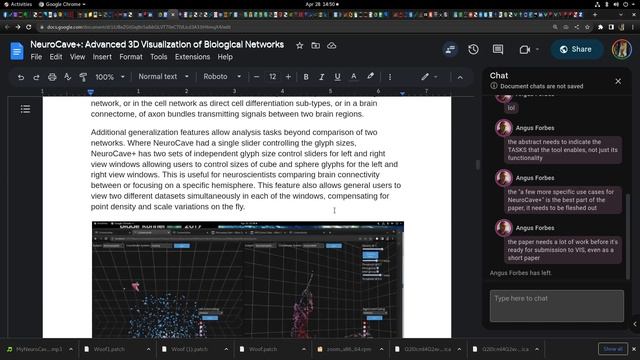The width and height of the screenshot is (640, 360).
Task: Toggle bold formatting
Action: [x=306, y=77]
